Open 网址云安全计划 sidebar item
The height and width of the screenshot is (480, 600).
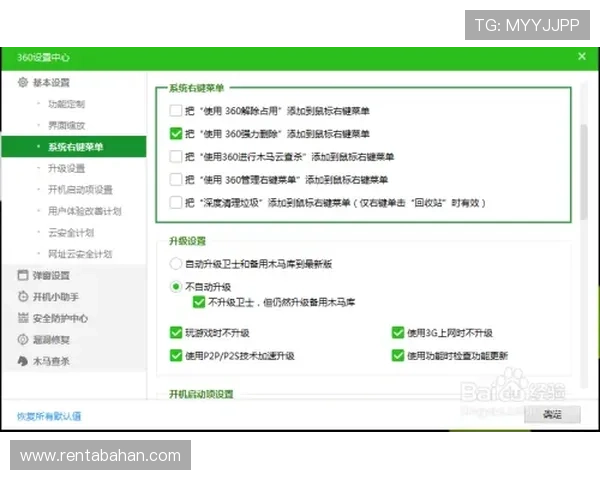coord(80,254)
